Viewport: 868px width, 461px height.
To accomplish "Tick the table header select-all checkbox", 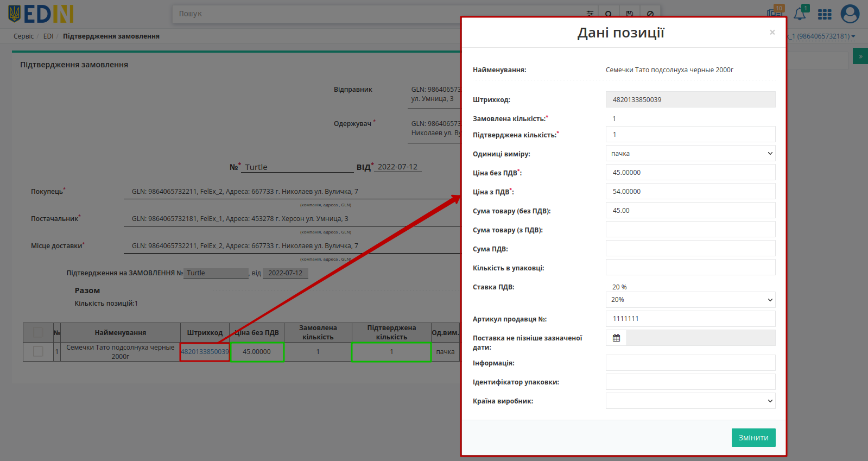I will point(38,332).
